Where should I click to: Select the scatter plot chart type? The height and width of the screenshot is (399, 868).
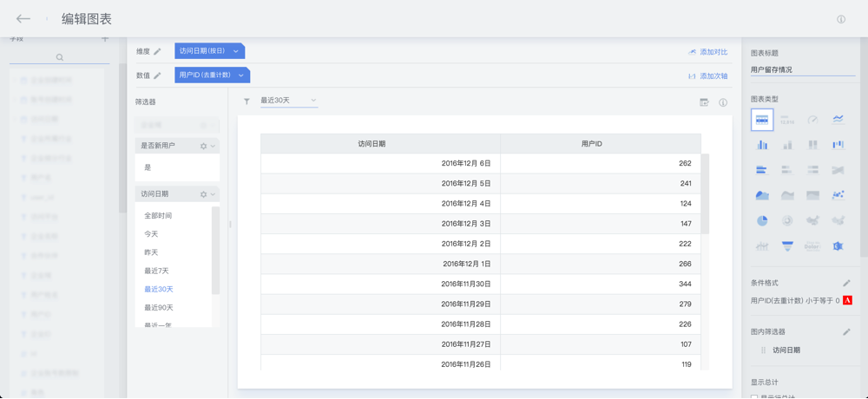(x=838, y=195)
